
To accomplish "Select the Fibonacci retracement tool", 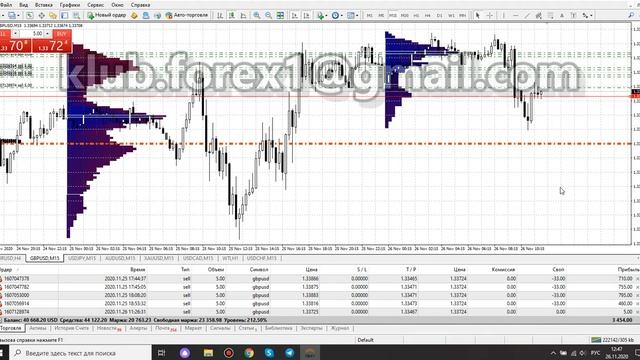I will click(x=551, y=15).
